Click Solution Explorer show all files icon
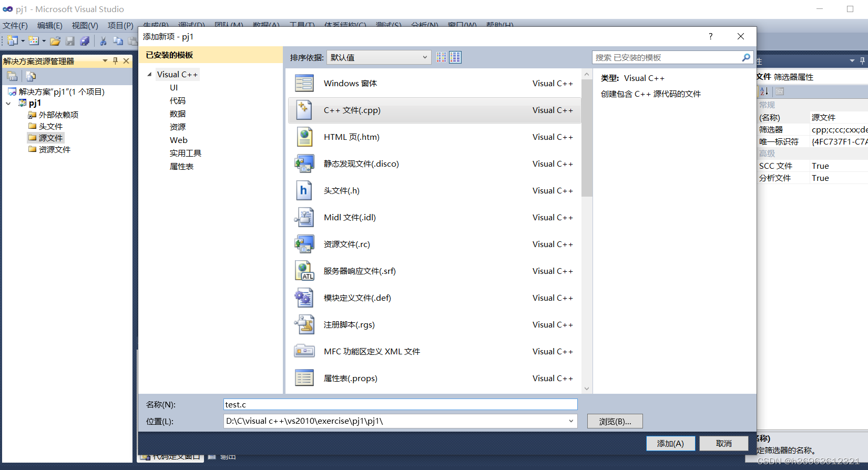Screen dimensions: 868x470 30,76
